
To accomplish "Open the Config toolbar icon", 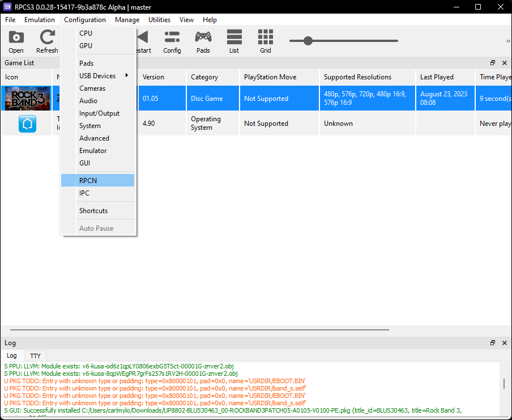I will pyautogui.click(x=172, y=42).
